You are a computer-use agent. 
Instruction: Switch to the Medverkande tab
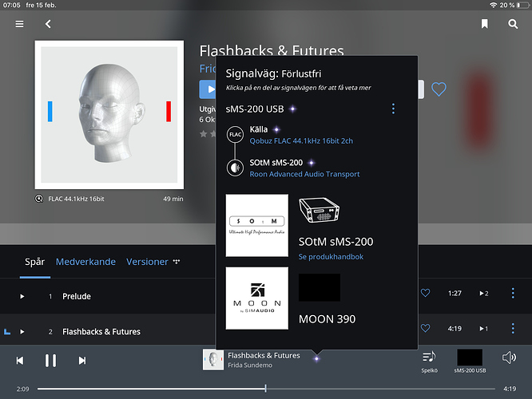pos(85,262)
